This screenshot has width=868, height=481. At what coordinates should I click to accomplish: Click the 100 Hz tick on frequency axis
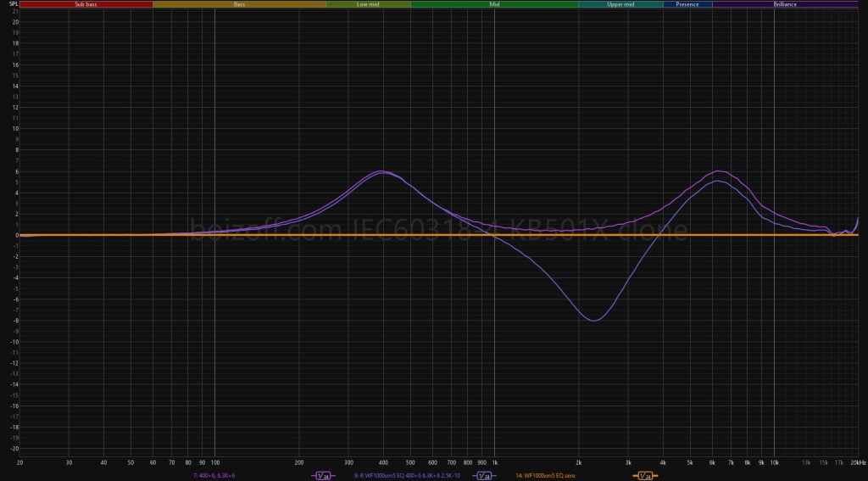point(214,463)
